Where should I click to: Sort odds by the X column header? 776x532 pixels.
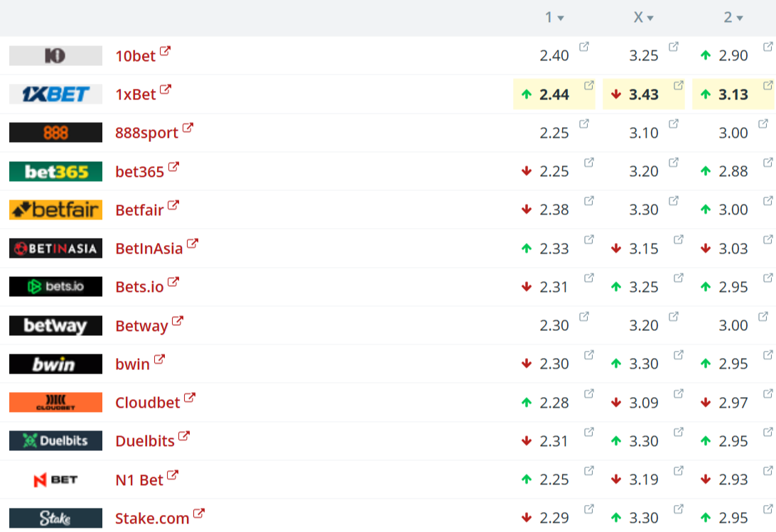tap(643, 18)
